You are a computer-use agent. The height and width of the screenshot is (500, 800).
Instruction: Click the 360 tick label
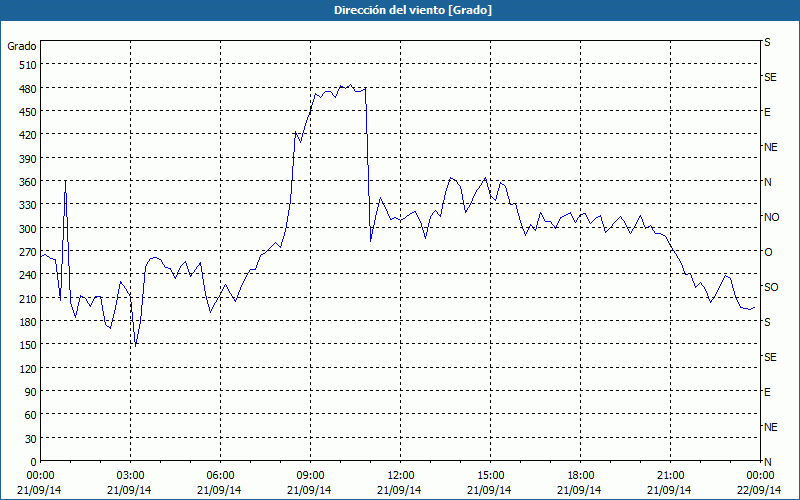28,182
